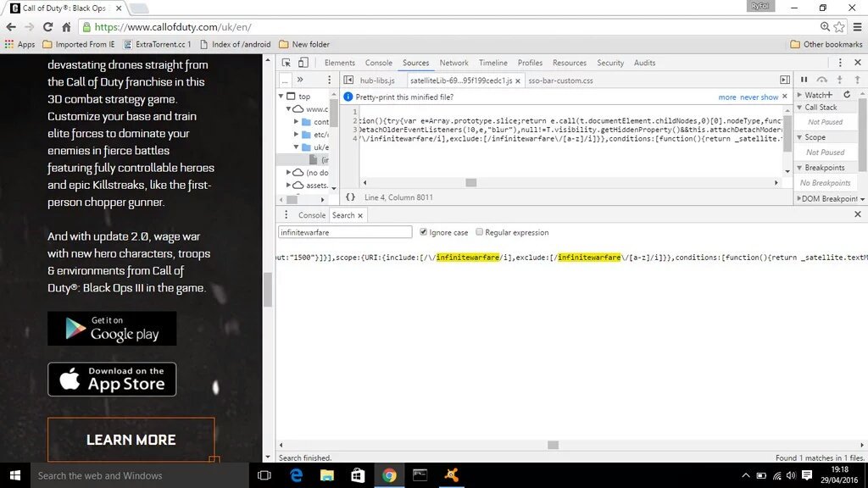Enable the Regular expression checkbox
868x488 pixels.
[480, 232]
